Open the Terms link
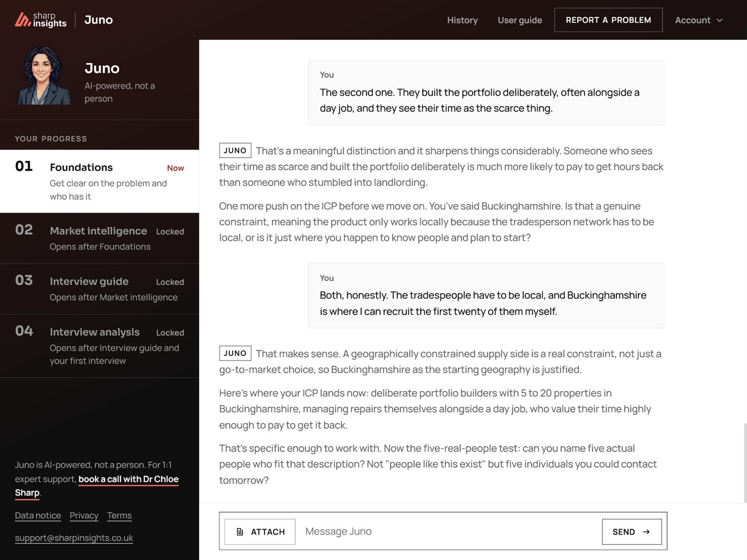 [120, 516]
